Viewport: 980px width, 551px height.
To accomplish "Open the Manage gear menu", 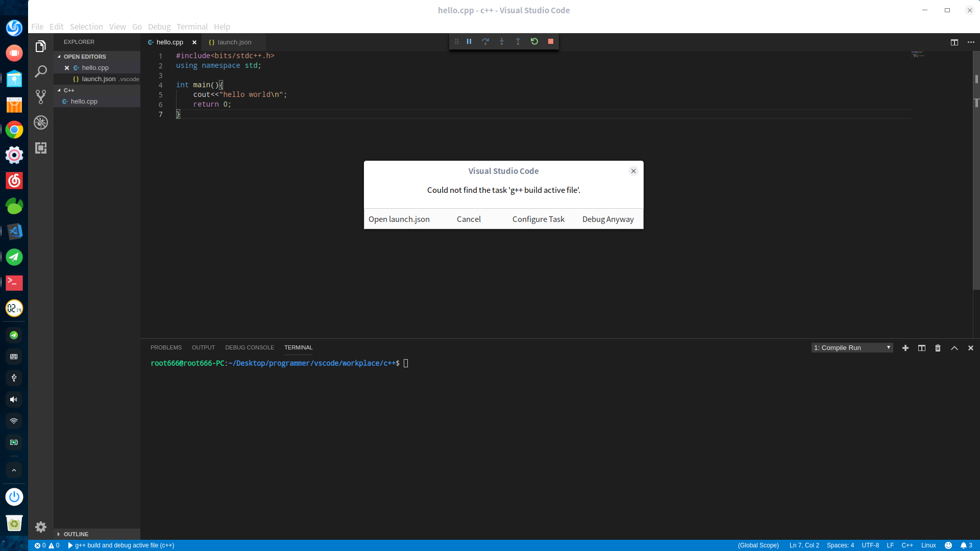I will click(x=41, y=527).
